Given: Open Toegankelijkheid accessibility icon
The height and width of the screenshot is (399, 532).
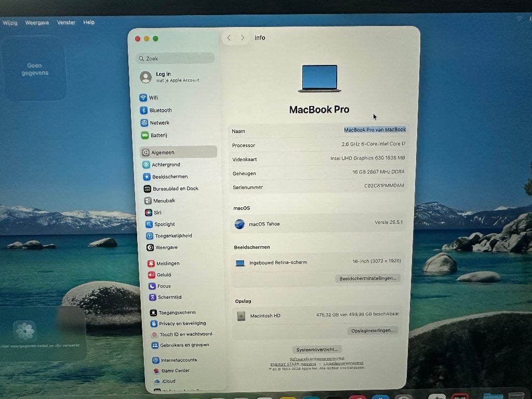Looking at the screenshot, I should point(150,236).
